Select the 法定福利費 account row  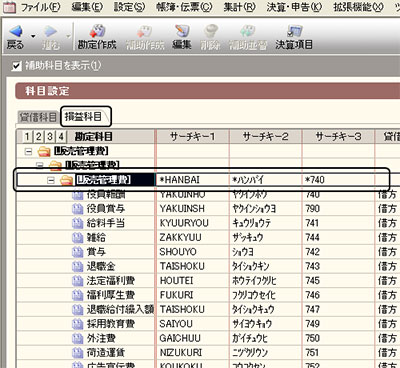(x=208, y=281)
